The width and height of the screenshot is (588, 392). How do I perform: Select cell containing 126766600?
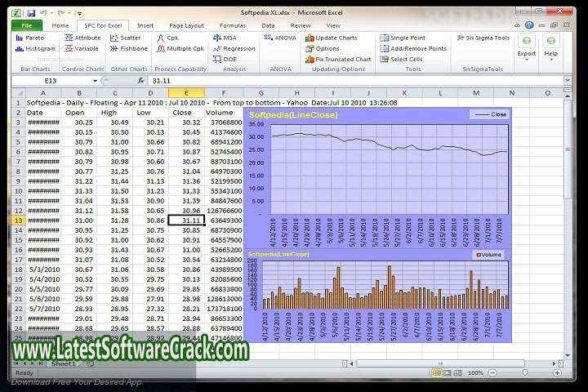224,211
